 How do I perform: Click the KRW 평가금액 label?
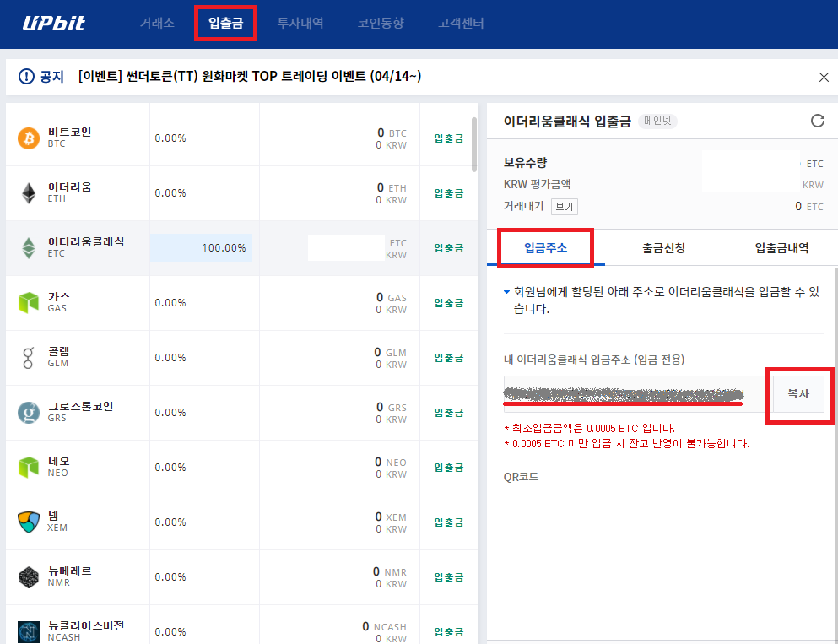537,184
